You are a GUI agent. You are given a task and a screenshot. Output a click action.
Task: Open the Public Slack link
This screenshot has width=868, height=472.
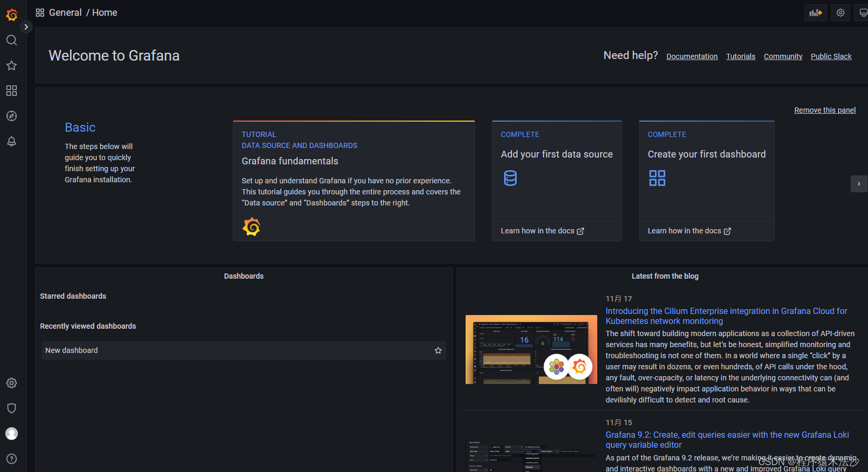click(831, 56)
